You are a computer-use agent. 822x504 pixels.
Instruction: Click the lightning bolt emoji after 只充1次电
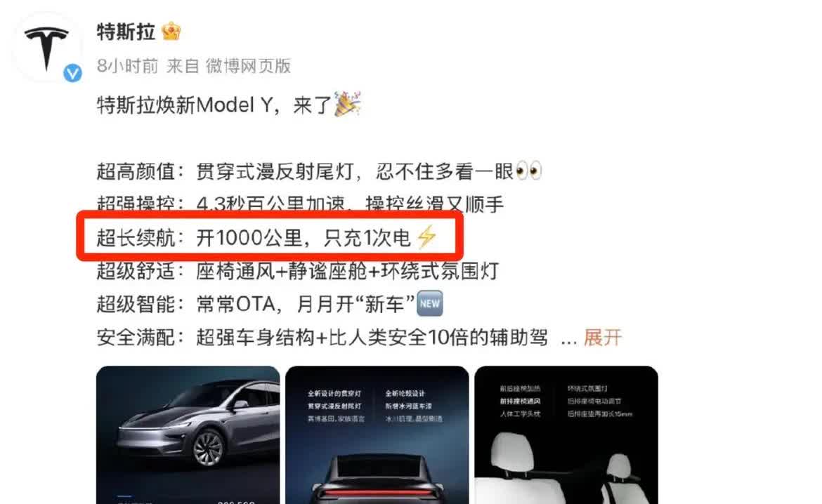click(426, 237)
